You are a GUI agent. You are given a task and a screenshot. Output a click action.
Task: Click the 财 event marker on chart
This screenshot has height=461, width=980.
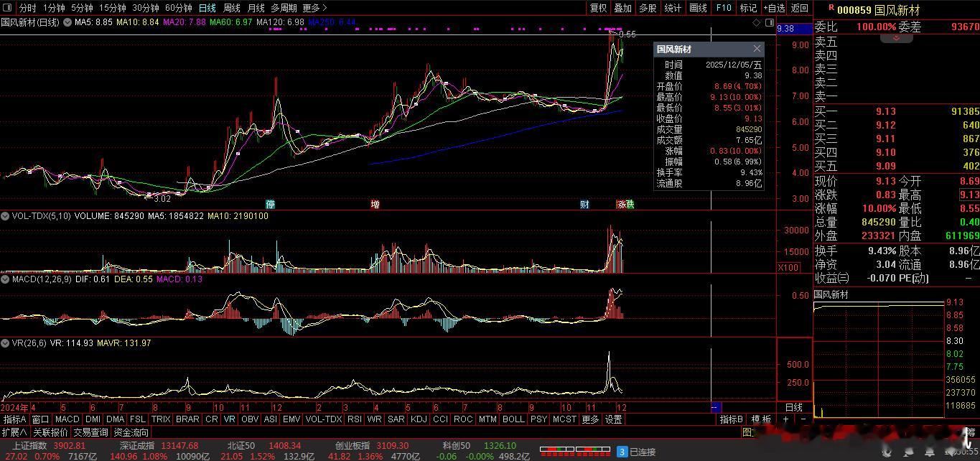click(584, 204)
